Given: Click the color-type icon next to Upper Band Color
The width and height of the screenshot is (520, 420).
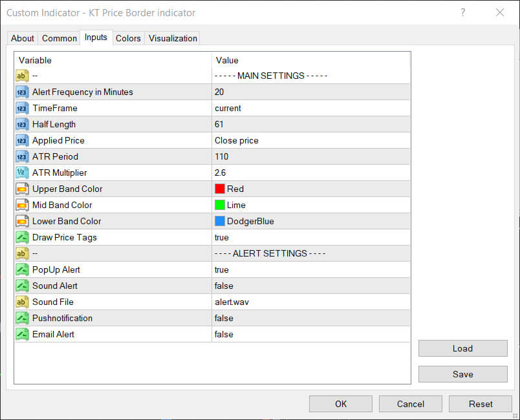Looking at the screenshot, I should [22, 189].
